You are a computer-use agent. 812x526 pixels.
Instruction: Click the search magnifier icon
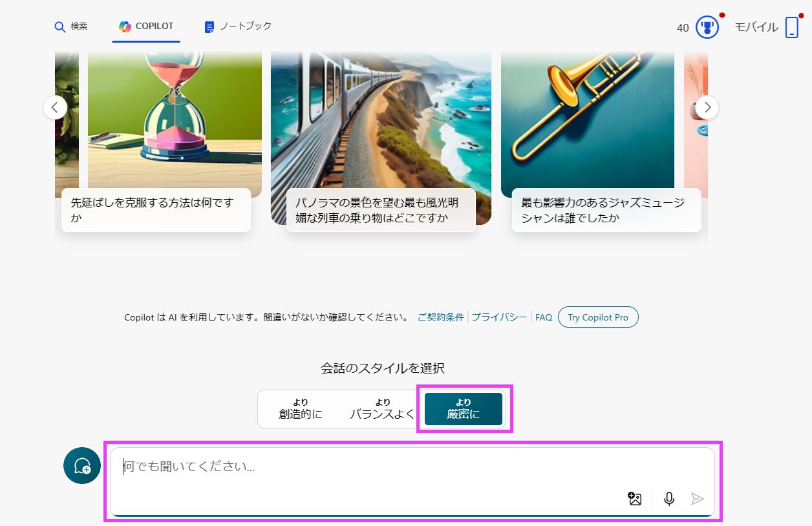(x=60, y=27)
